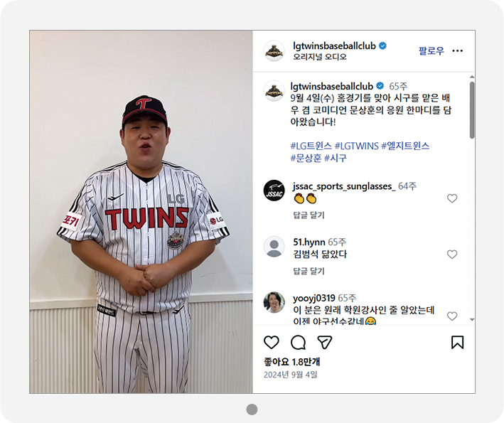
Task: Save post with bookmark icon
Action: [x=457, y=343]
